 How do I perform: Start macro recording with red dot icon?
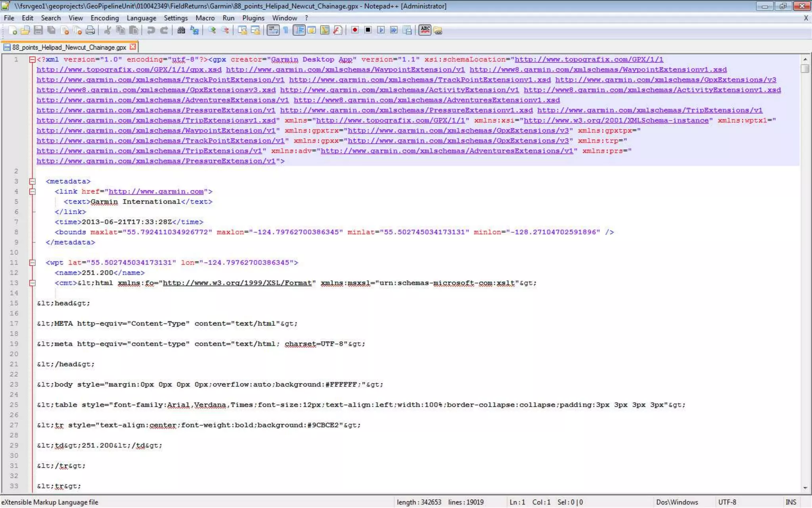[355, 30]
